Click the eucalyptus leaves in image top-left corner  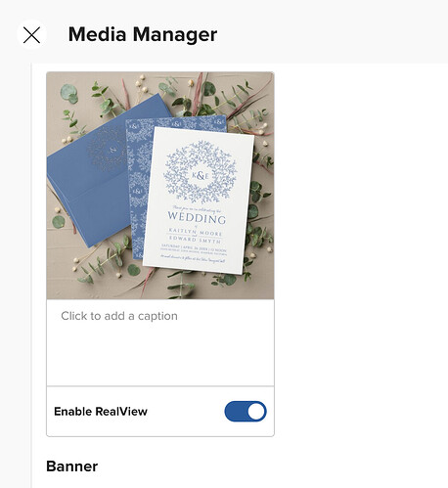tap(69, 93)
